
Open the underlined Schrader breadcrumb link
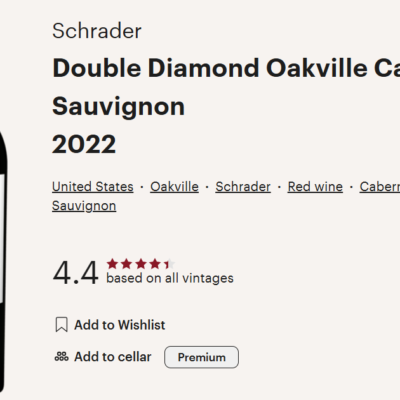coord(243,187)
